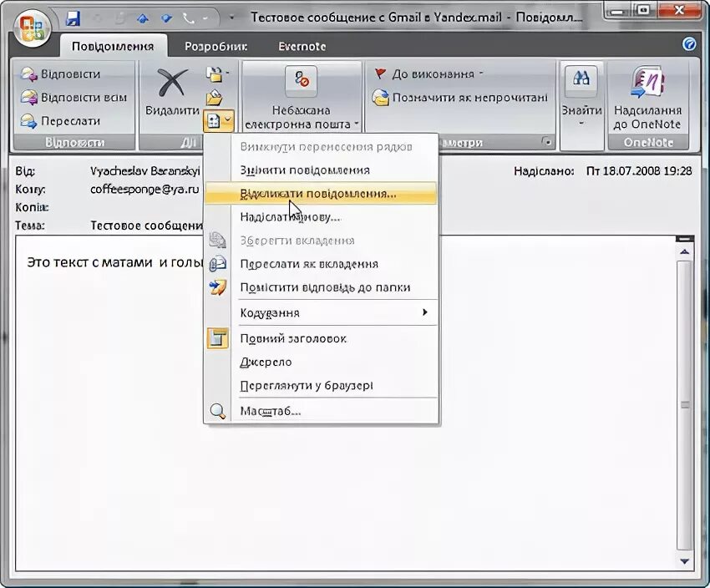
Task: Click the Знайти binoculars icon
Action: click(x=581, y=81)
